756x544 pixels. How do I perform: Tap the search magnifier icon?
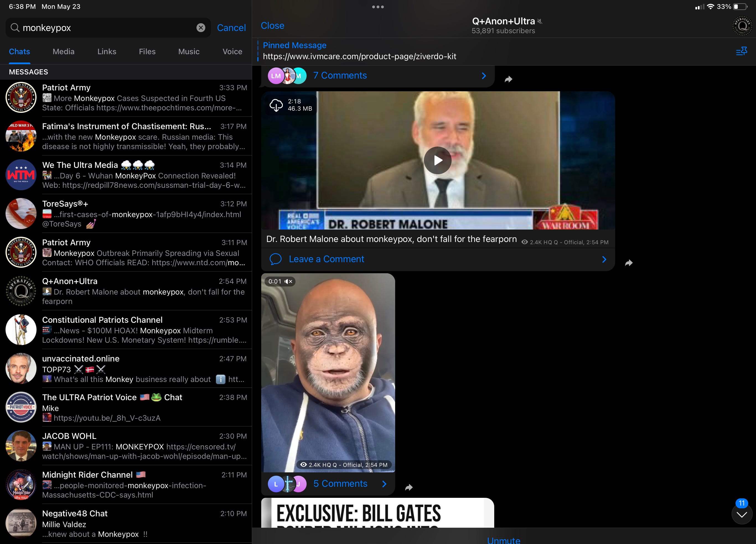coord(15,28)
